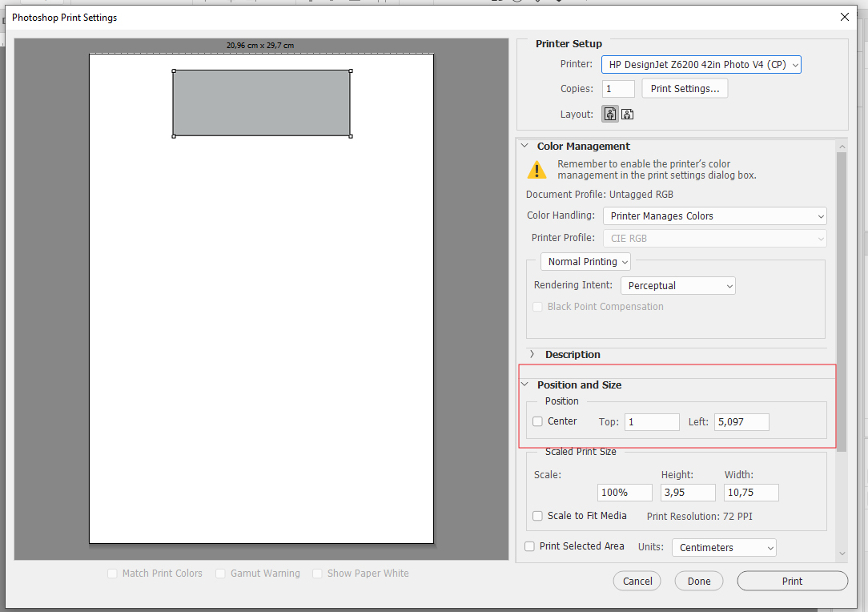Enable the Center position checkbox
The height and width of the screenshot is (612, 868).
537,421
